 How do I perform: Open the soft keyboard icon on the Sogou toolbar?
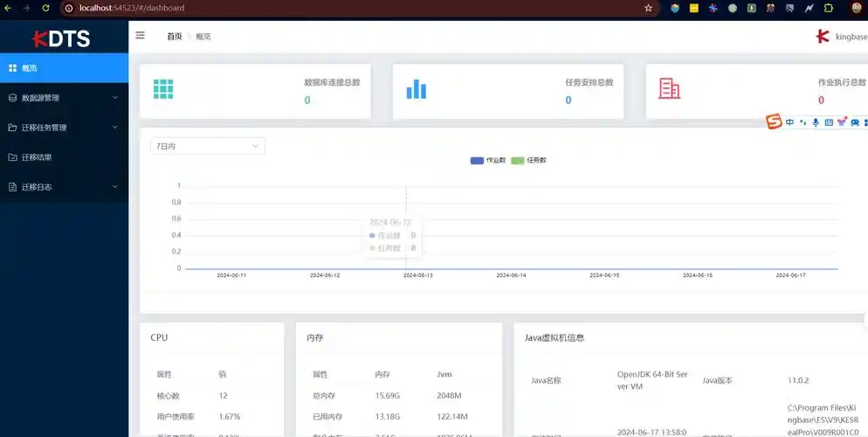[x=829, y=122]
